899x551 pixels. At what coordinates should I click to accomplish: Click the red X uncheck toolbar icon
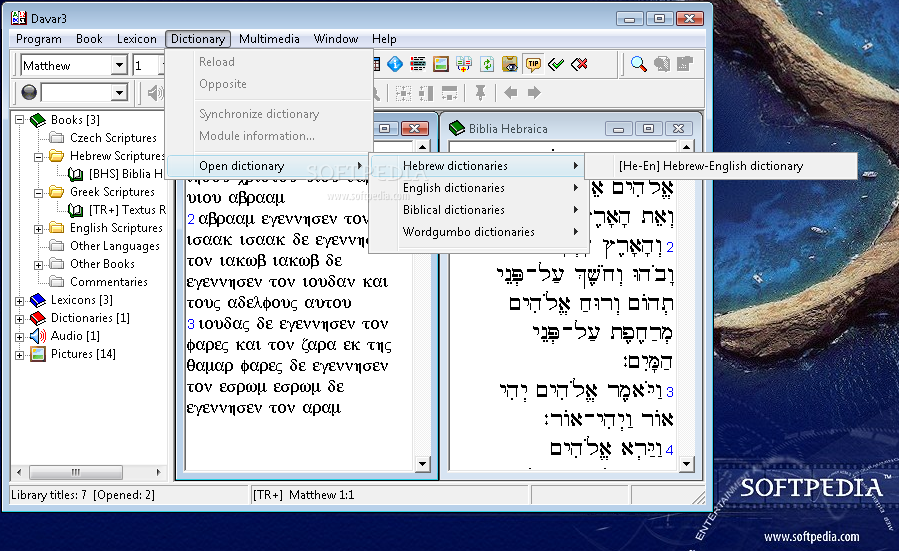(x=580, y=64)
